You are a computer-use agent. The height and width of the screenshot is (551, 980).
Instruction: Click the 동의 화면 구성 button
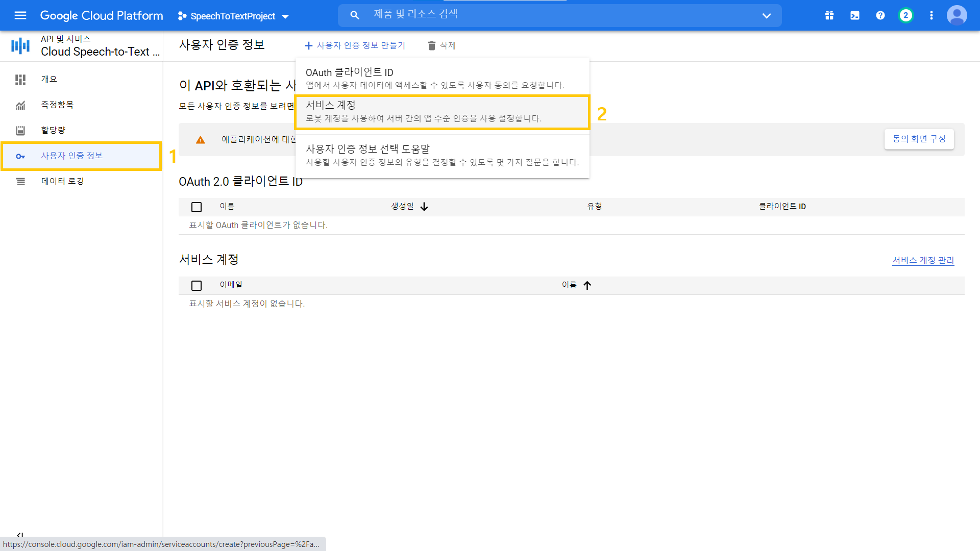[919, 139]
